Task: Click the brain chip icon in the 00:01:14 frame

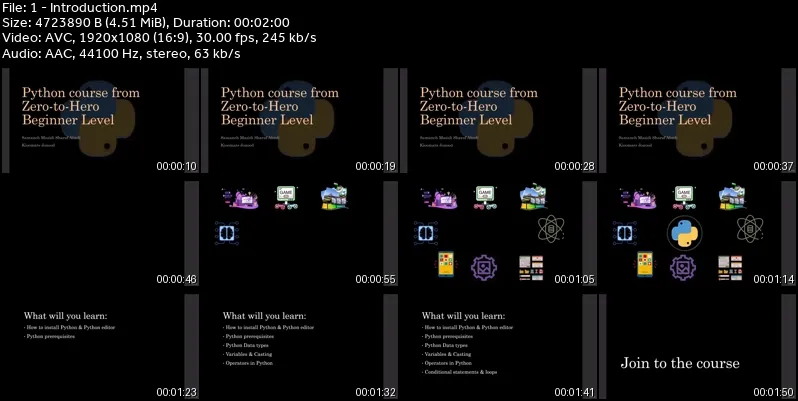Action: (x=624, y=233)
